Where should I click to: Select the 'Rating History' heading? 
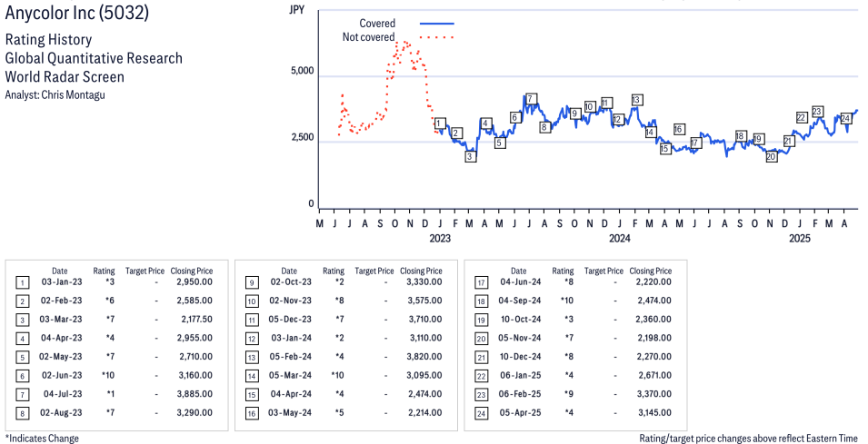(x=49, y=40)
